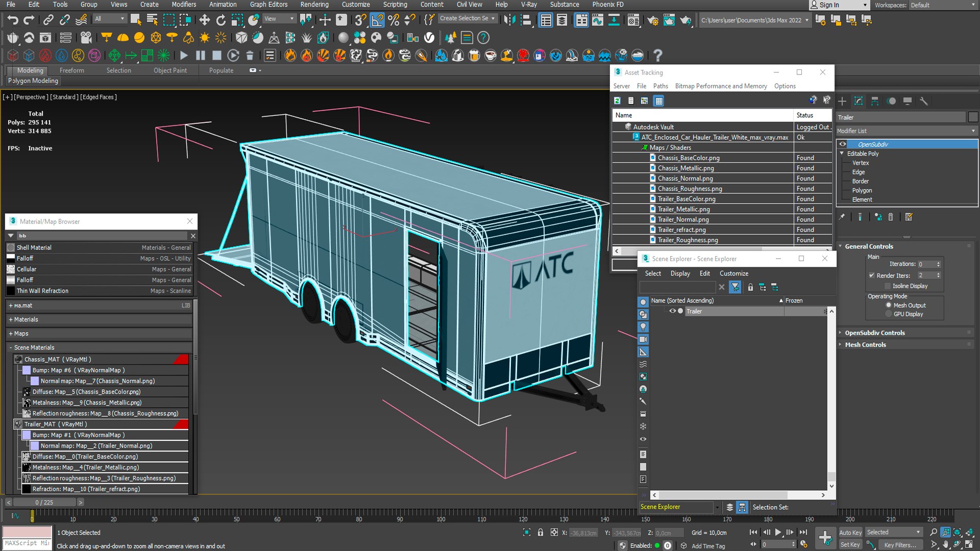
Task: Open the Modifiers menu
Action: 184,5
